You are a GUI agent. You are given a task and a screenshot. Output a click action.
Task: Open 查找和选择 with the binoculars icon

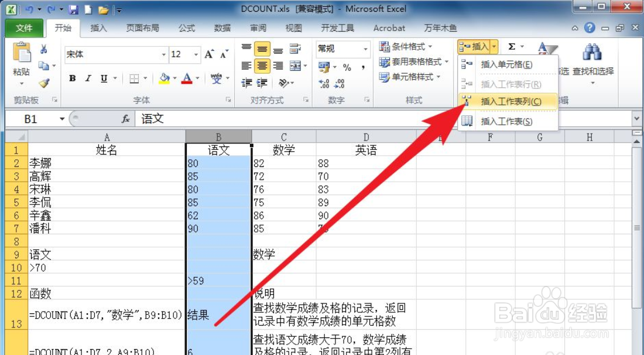(591, 49)
